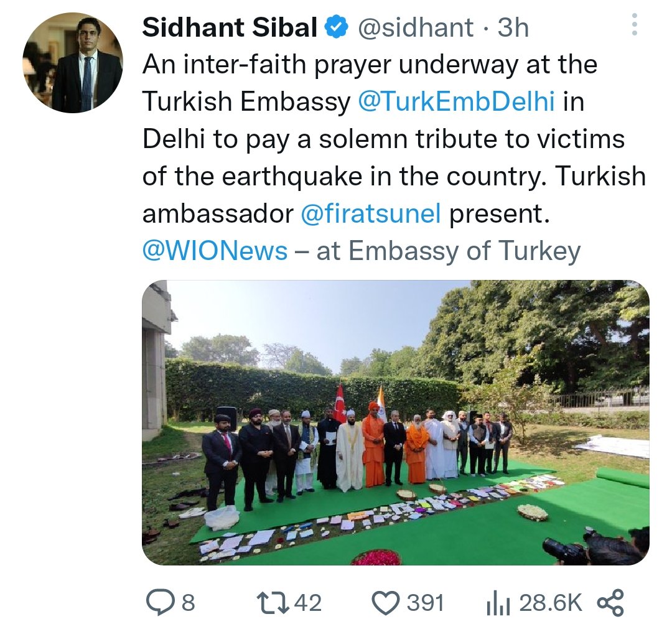The height and width of the screenshot is (637, 672).
Task: Open the view analytics bar-chart icon
Action: click(x=497, y=602)
